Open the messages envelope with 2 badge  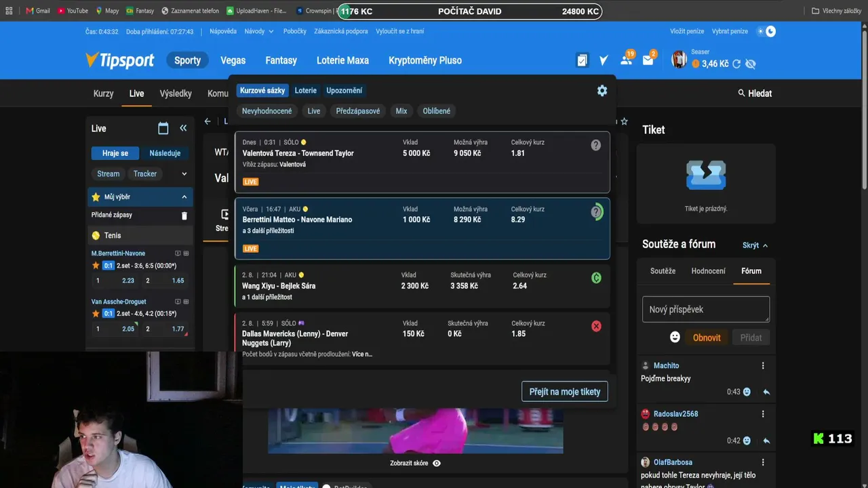[649, 60]
